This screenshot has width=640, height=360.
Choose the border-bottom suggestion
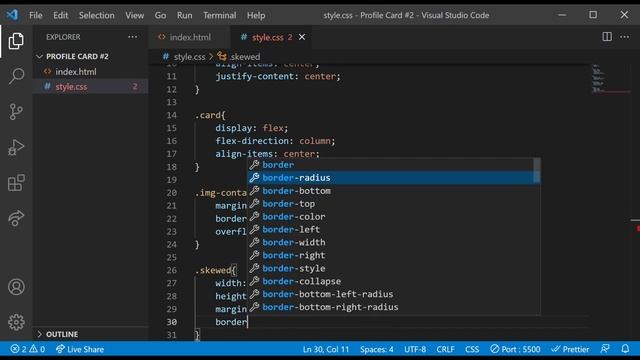[393, 191]
